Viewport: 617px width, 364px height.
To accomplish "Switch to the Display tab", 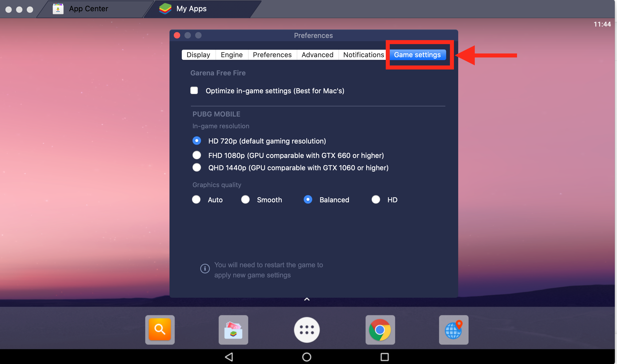I will pyautogui.click(x=198, y=55).
